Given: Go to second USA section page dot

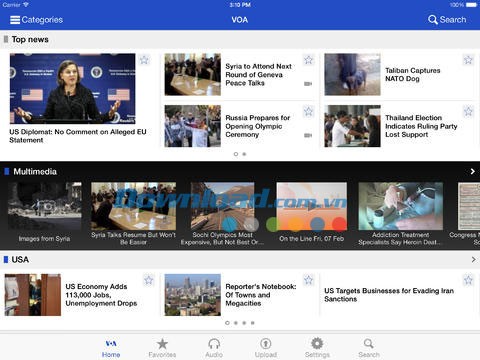Looking at the screenshot, I should (236, 323).
